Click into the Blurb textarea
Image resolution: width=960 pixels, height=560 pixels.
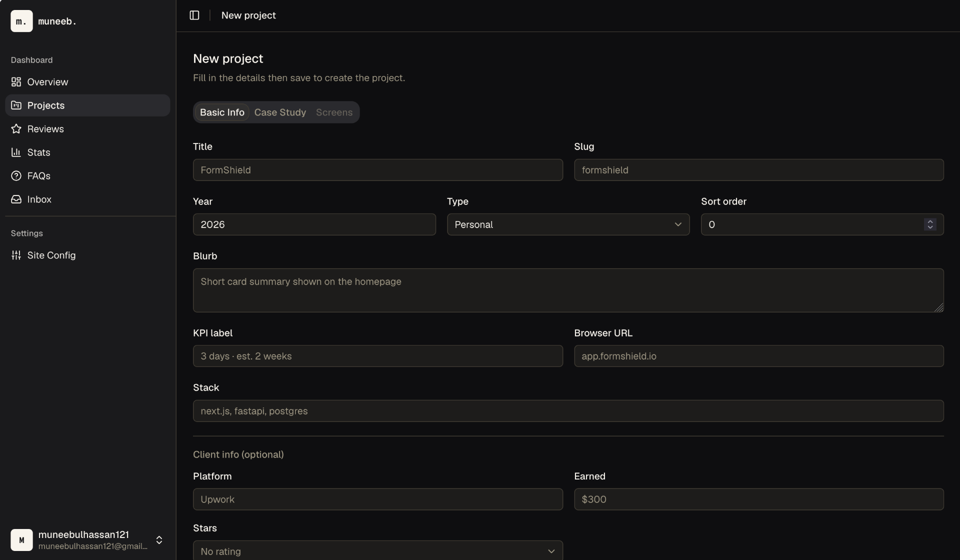[x=568, y=290]
